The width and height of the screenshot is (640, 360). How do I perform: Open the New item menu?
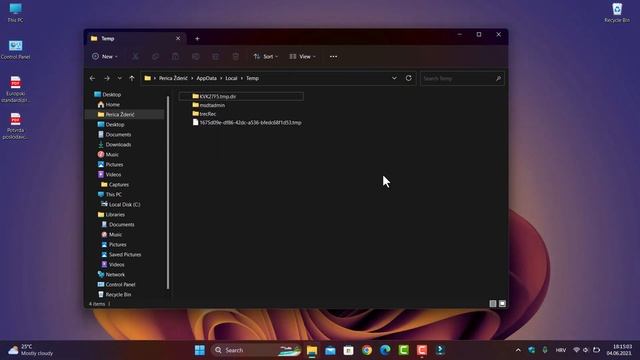click(105, 56)
